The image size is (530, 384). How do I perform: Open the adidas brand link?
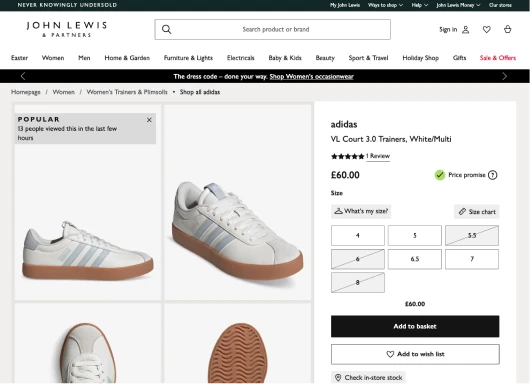pos(344,124)
